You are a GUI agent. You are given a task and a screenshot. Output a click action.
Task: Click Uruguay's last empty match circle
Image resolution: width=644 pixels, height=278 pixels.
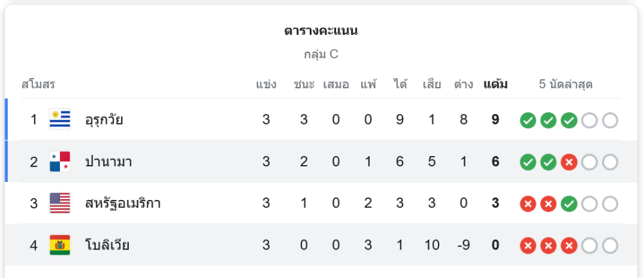pos(610,120)
